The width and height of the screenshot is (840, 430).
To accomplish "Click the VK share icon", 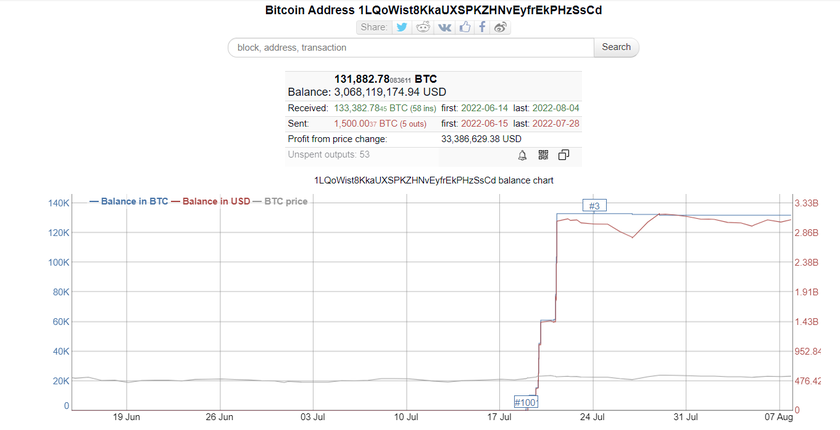I will [x=445, y=27].
